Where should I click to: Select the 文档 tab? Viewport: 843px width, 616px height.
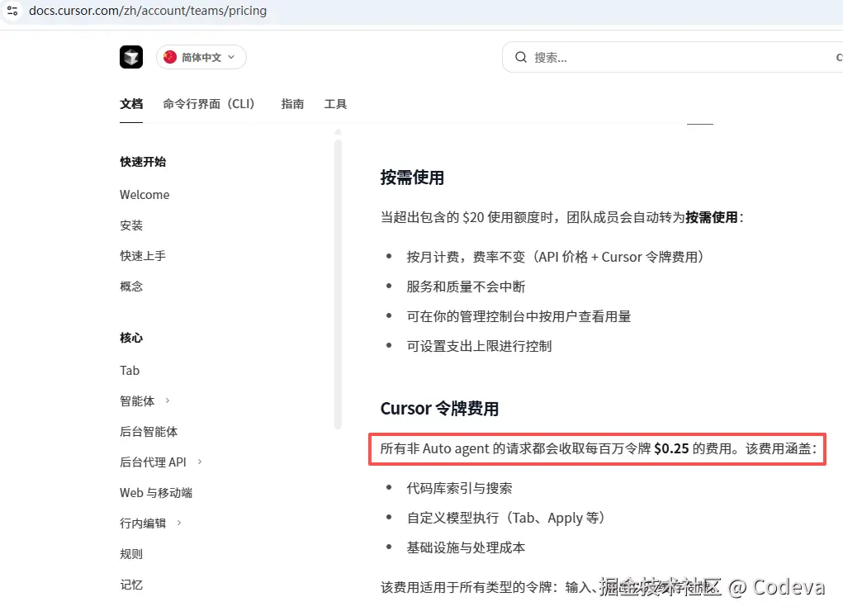[130, 104]
